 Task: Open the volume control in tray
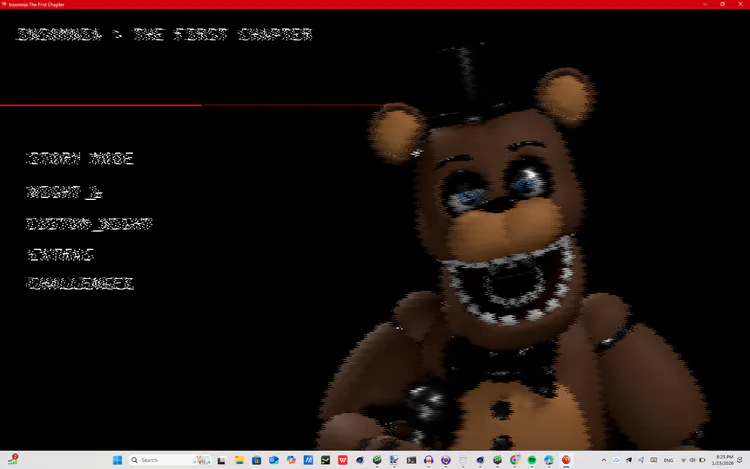[x=692, y=460]
